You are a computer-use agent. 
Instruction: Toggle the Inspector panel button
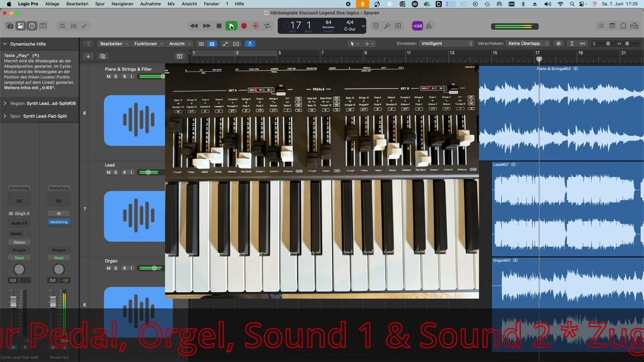coord(21,26)
